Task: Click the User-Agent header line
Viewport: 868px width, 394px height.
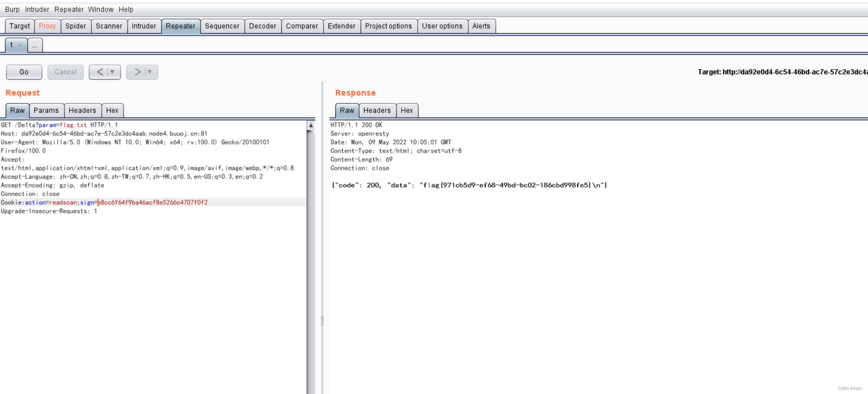Action: point(135,142)
